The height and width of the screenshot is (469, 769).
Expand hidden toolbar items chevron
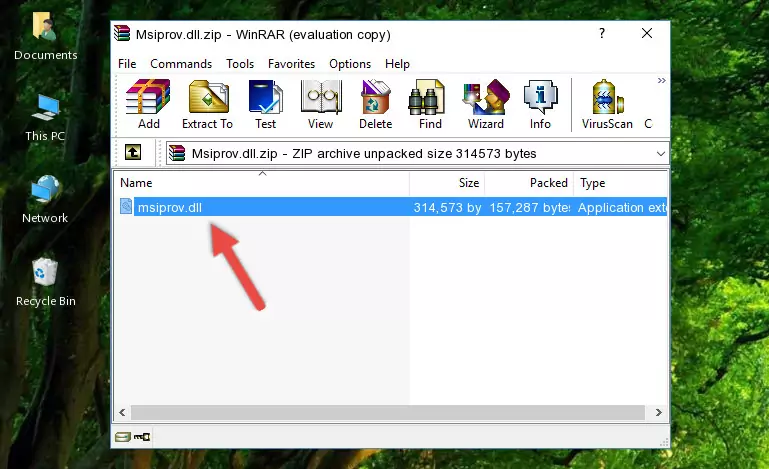662,80
